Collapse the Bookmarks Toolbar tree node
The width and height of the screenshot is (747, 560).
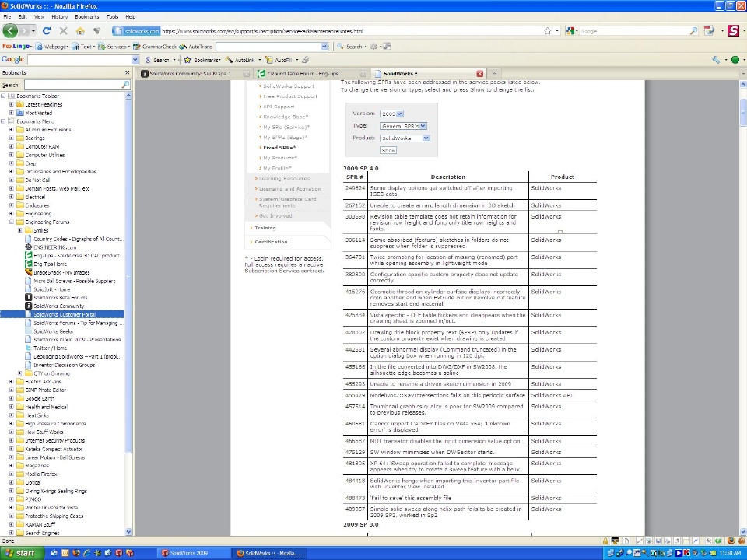[3, 96]
